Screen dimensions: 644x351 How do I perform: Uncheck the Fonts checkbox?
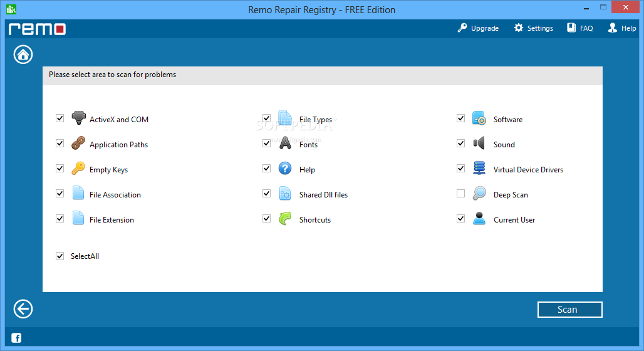tap(266, 144)
